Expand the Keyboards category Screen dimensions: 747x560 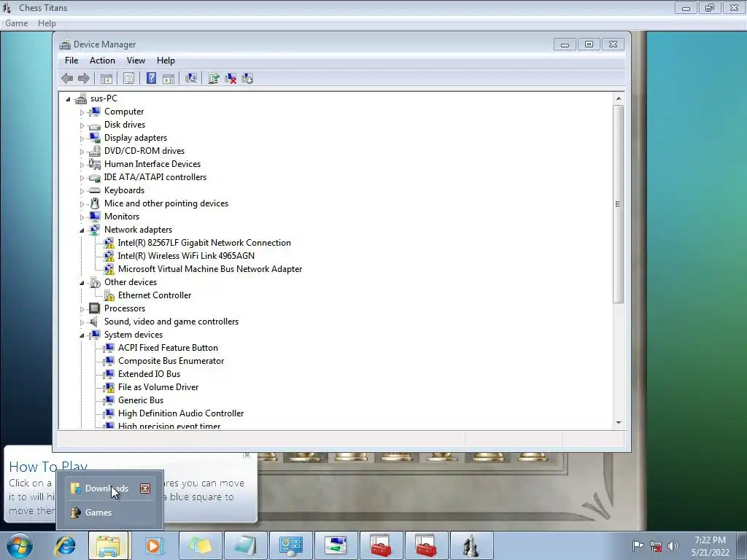coord(82,192)
